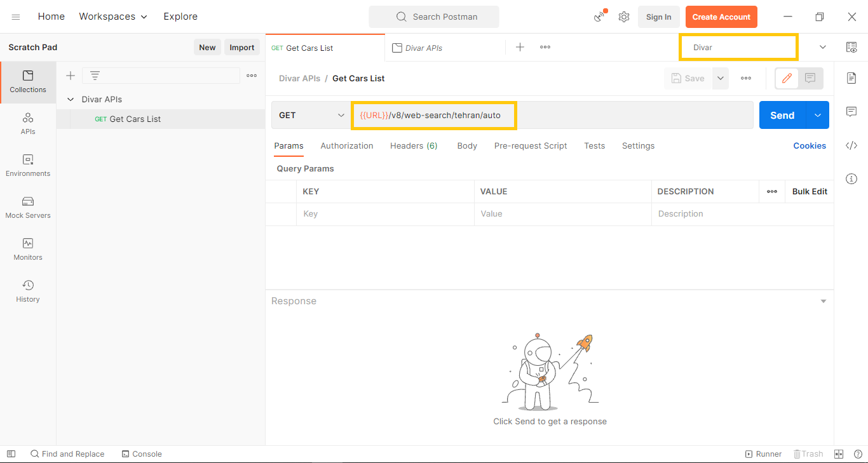The height and width of the screenshot is (463, 868).
Task: Open Find and Replace in status bar
Action: coord(67,454)
